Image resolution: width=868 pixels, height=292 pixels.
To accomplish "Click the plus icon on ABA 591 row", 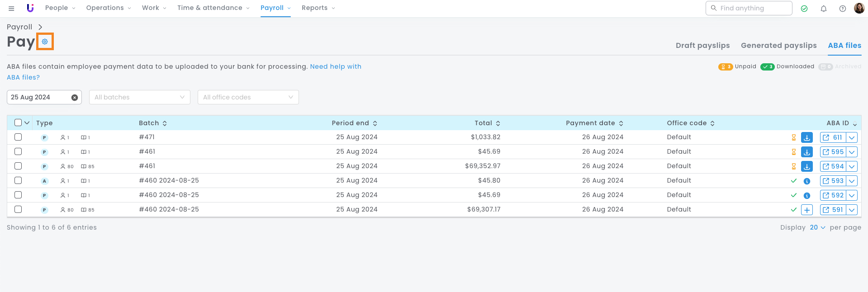I will pos(806,210).
